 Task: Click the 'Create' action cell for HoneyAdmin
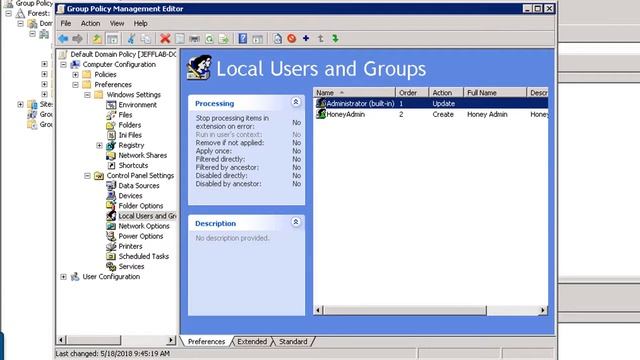443,114
